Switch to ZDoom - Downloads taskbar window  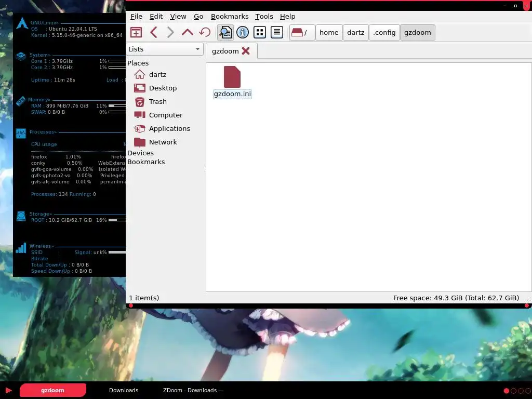tap(193, 390)
